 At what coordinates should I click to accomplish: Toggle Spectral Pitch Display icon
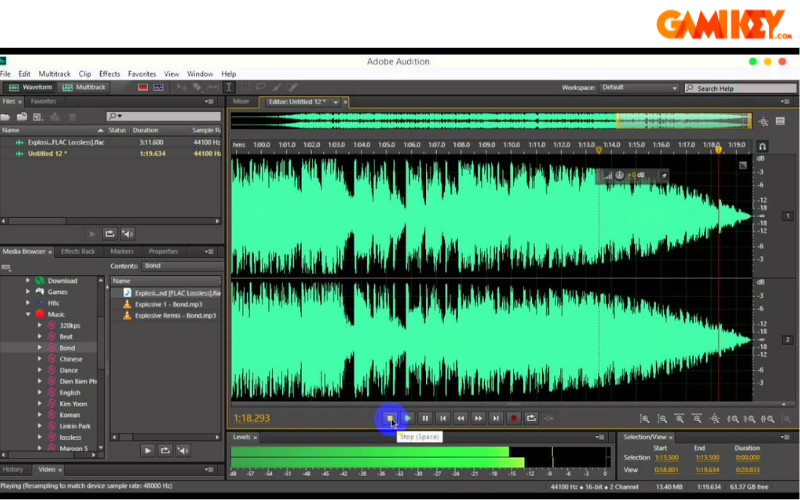click(159, 87)
